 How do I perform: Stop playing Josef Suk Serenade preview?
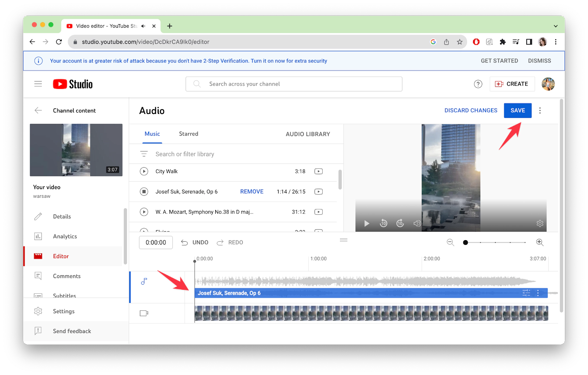(x=144, y=192)
